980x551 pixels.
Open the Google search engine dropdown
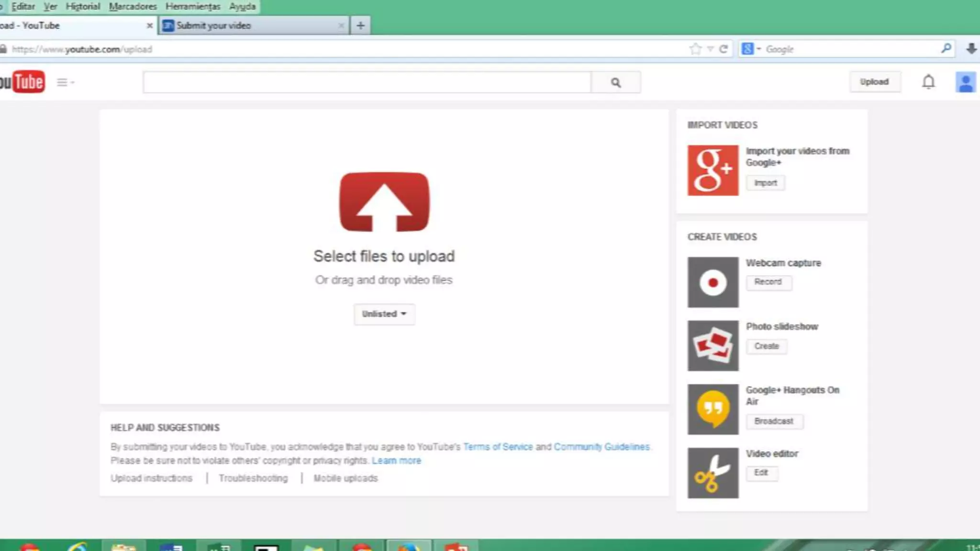(x=751, y=49)
